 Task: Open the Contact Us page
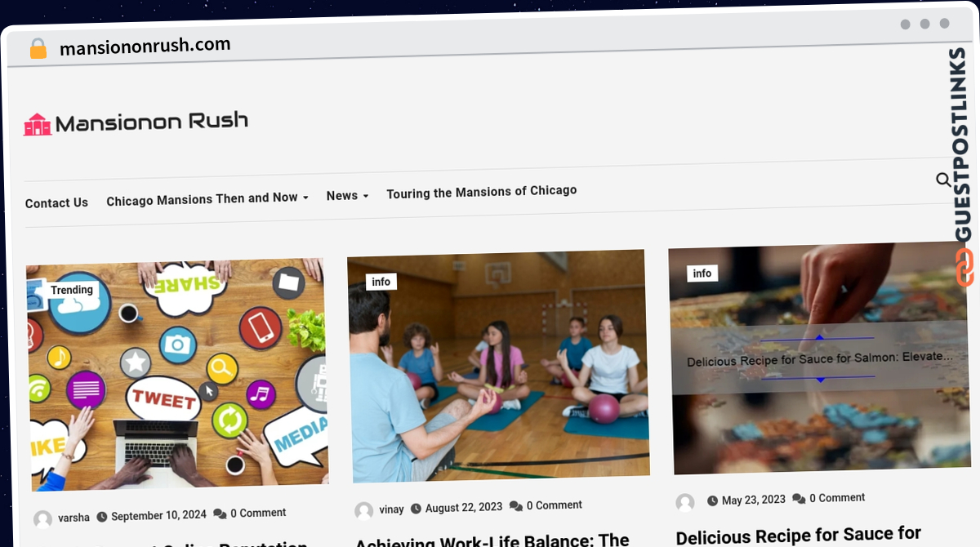[56, 203]
